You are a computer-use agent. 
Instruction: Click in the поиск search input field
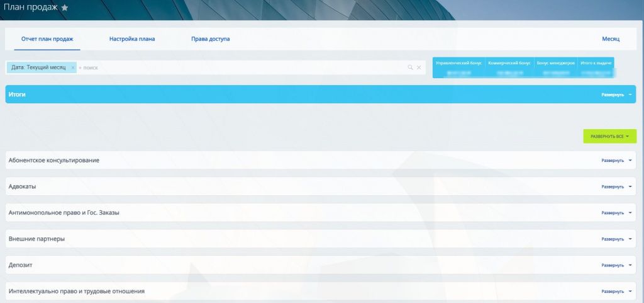[239, 67]
